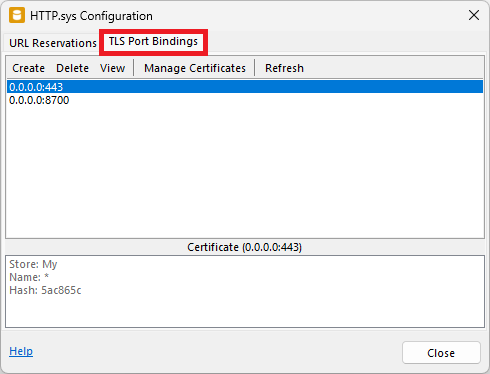Close the dialog with the X button
490x374 pixels.
[x=474, y=15]
